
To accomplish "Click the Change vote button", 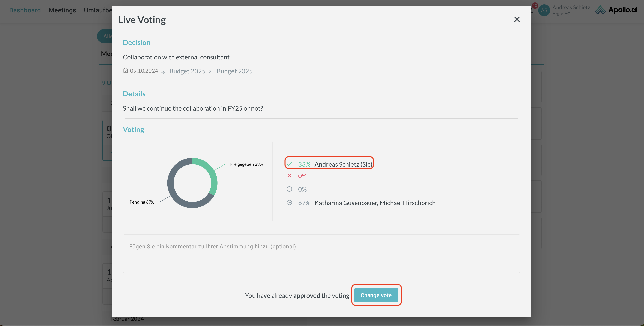I will 376,295.
